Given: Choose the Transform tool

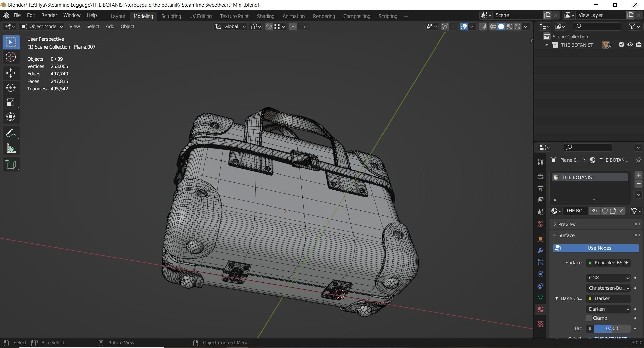Looking at the screenshot, I should tap(11, 117).
